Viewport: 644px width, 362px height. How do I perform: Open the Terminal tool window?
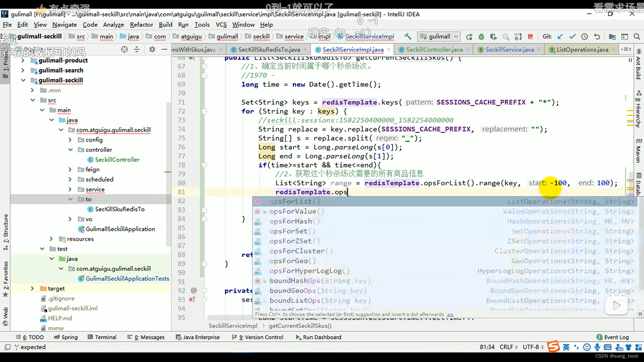point(102,337)
